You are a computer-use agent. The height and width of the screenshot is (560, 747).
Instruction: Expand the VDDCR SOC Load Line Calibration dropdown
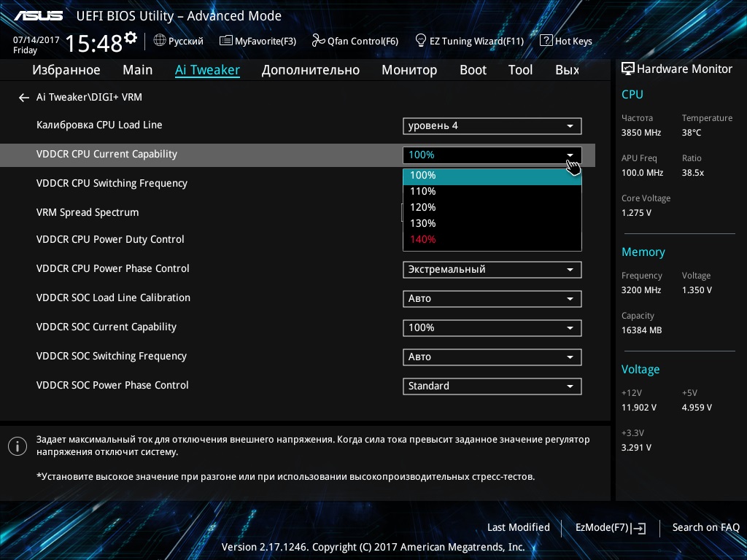[492, 298]
